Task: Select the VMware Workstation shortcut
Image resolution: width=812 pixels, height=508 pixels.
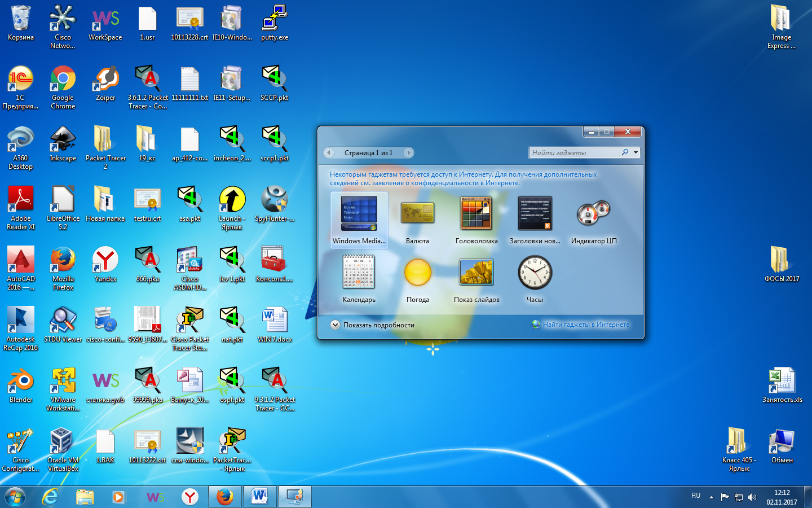Action: (x=63, y=389)
